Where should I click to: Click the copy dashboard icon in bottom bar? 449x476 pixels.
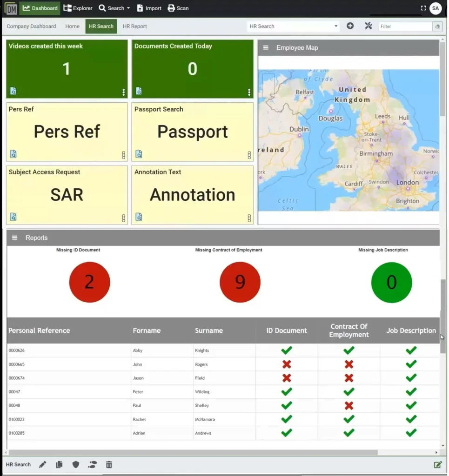59,464
